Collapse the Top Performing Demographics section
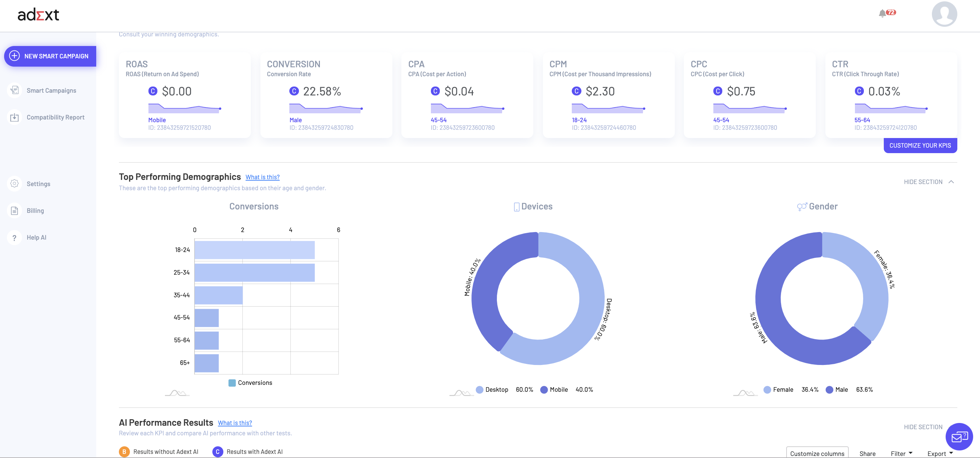980x458 pixels. [x=929, y=182]
